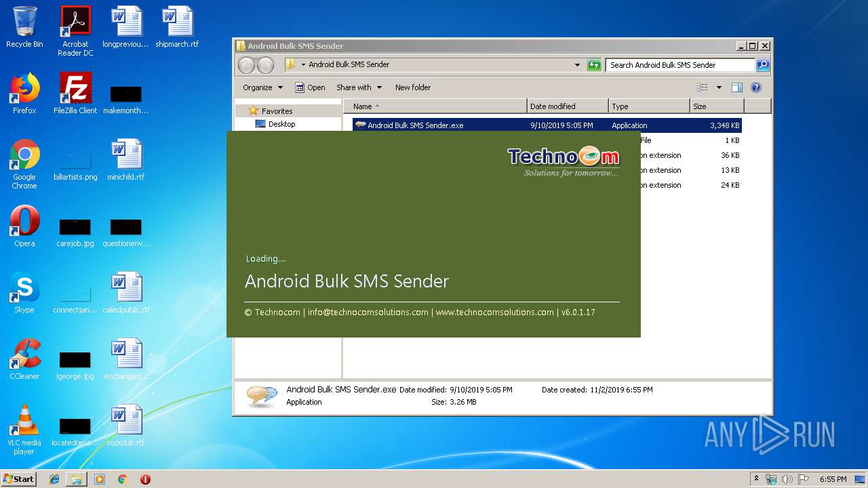
Task: Select Favorites in the navigation pane
Action: (x=277, y=111)
